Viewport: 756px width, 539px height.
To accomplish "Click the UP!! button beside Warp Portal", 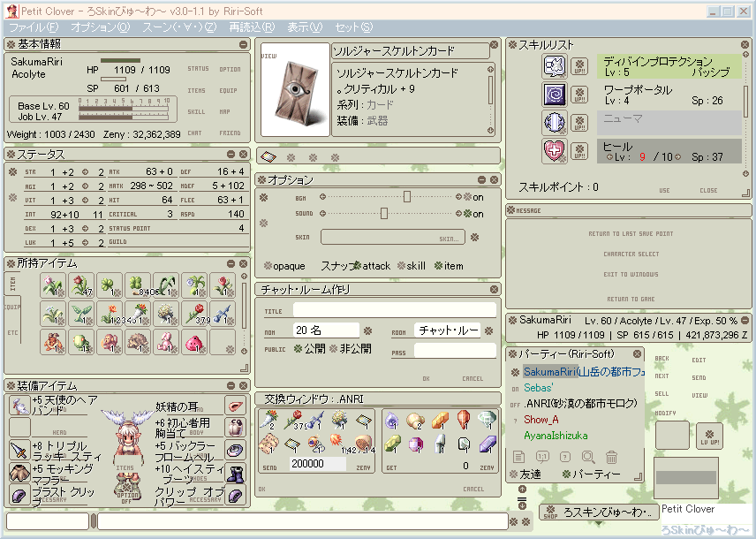I will [x=579, y=94].
